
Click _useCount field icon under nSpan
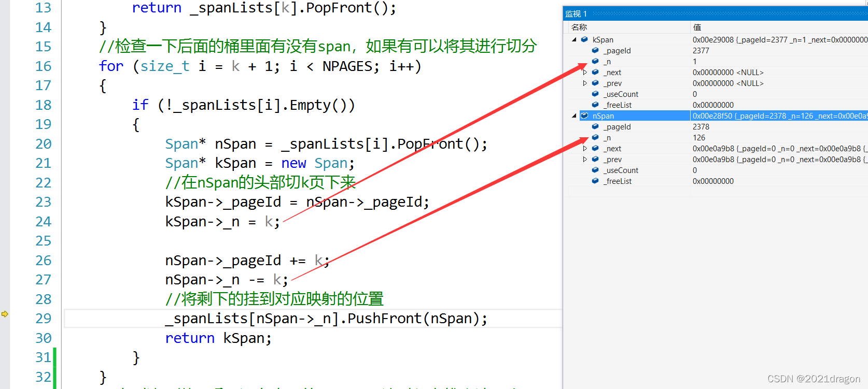pos(595,170)
